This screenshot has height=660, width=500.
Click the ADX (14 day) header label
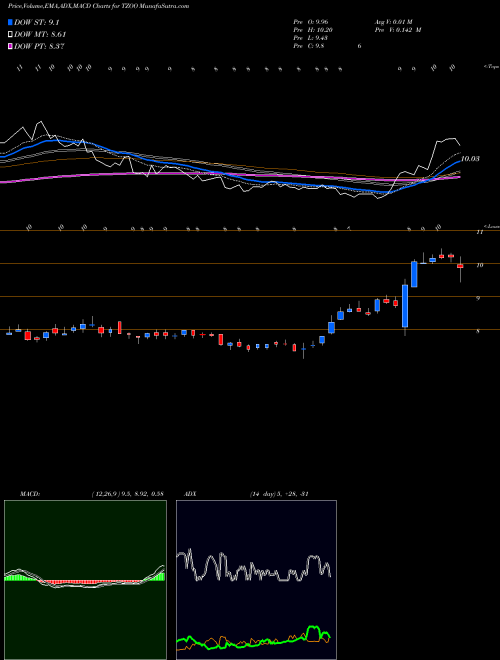(246, 494)
